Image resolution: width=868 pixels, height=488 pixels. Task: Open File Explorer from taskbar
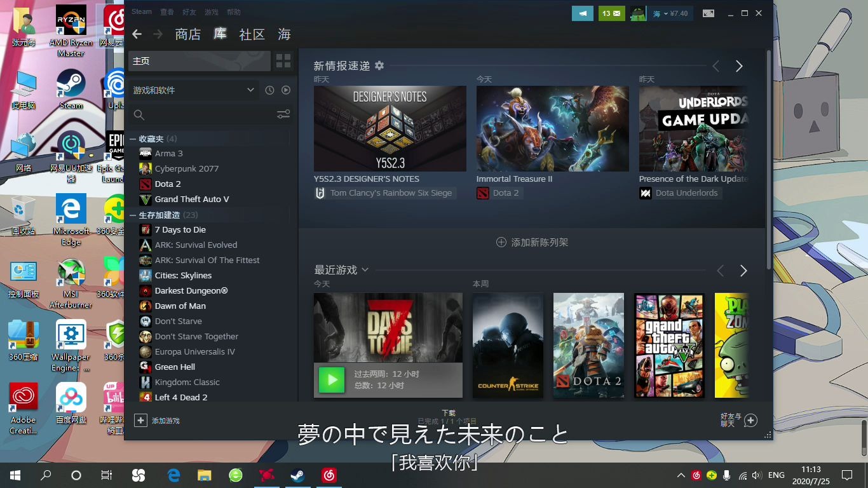[204, 475]
